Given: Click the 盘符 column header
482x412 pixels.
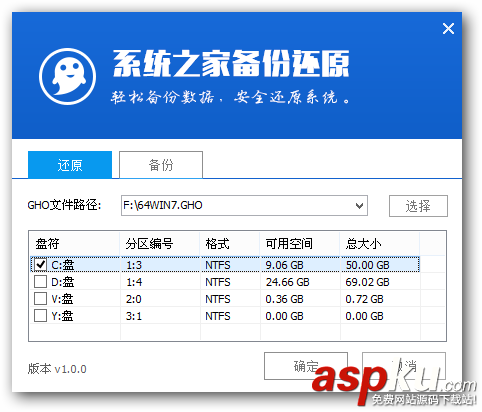Looking at the screenshot, I should [x=74, y=244].
